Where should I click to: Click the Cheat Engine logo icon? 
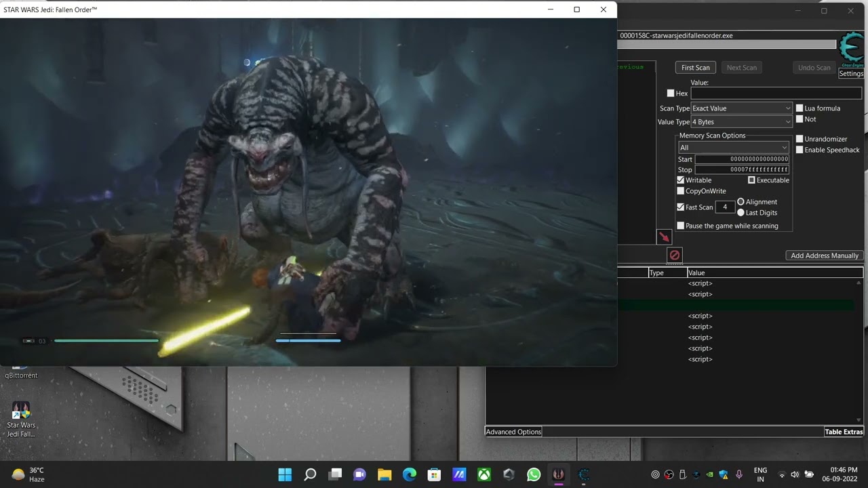click(x=852, y=49)
